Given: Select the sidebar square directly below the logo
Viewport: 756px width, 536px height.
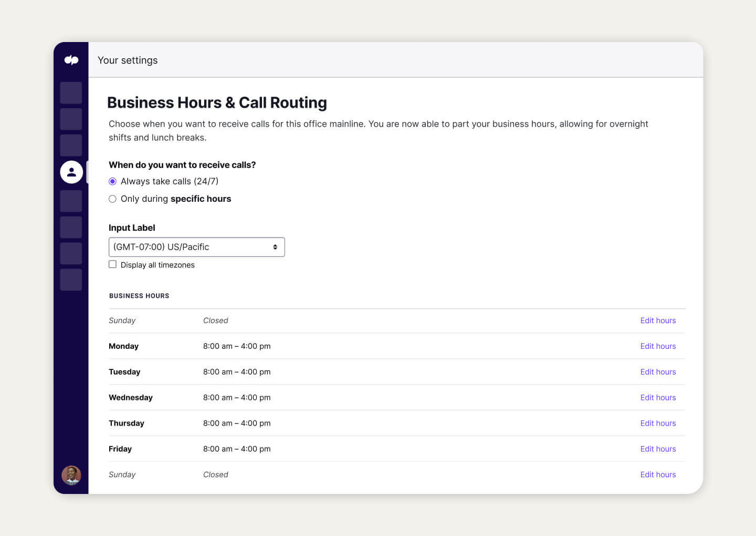Looking at the screenshot, I should click(71, 92).
